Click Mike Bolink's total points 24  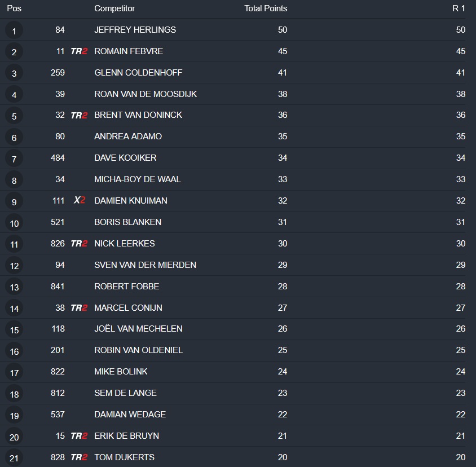click(x=283, y=372)
